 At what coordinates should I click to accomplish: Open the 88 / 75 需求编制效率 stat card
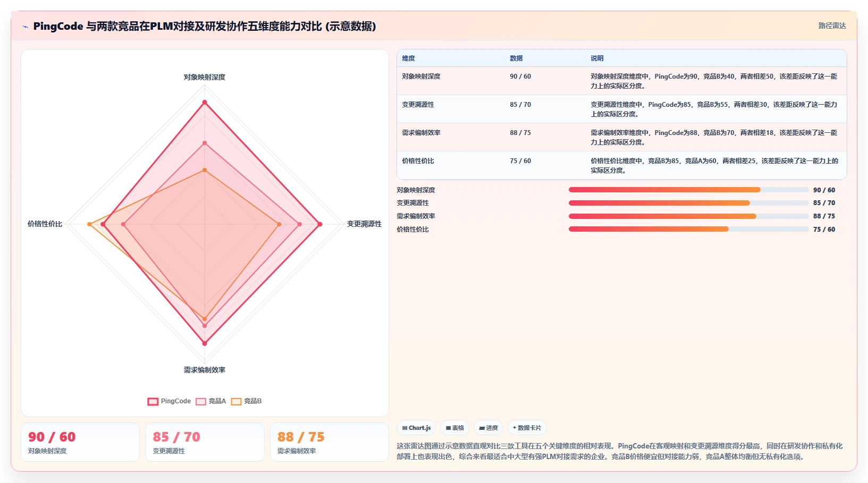tap(330, 442)
